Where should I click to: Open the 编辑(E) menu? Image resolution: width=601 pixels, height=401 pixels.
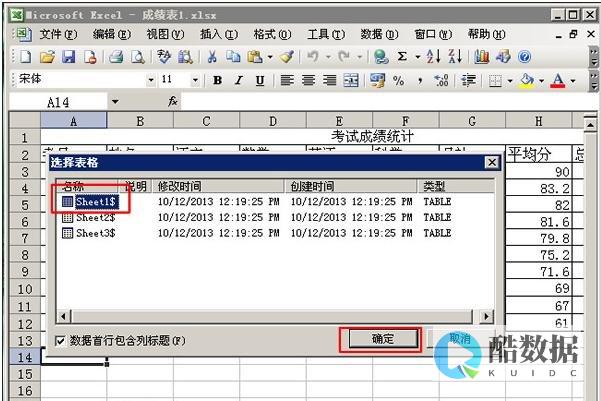click(x=112, y=35)
